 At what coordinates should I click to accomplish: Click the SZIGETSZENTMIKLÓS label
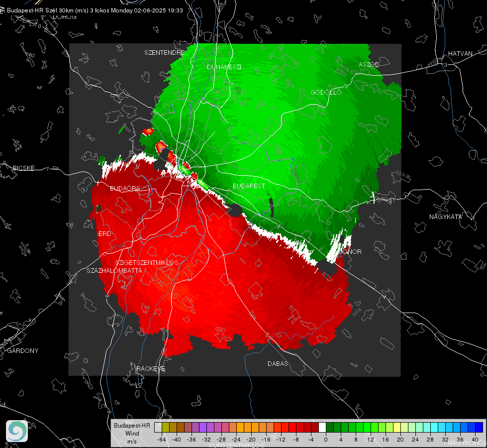pyautogui.click(x=147, y=262)
